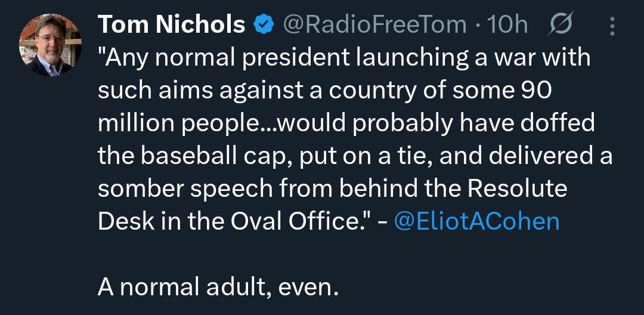The image size is (644, 315).
Task: Click the word "delivered" in the tweet
Action: point(543,156)
